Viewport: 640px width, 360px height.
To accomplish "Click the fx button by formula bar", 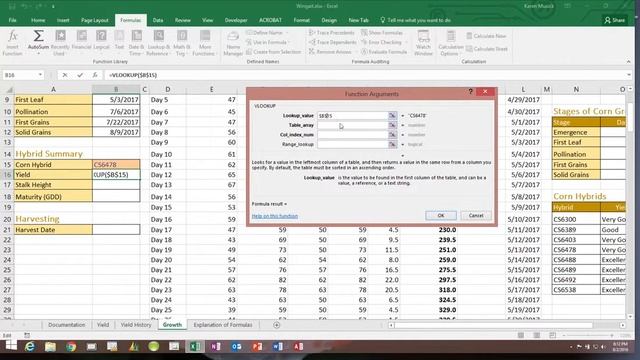I will 95,75.
